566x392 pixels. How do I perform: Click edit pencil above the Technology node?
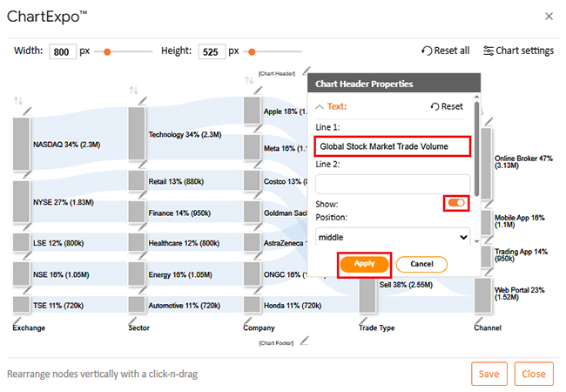click(142, 101)
